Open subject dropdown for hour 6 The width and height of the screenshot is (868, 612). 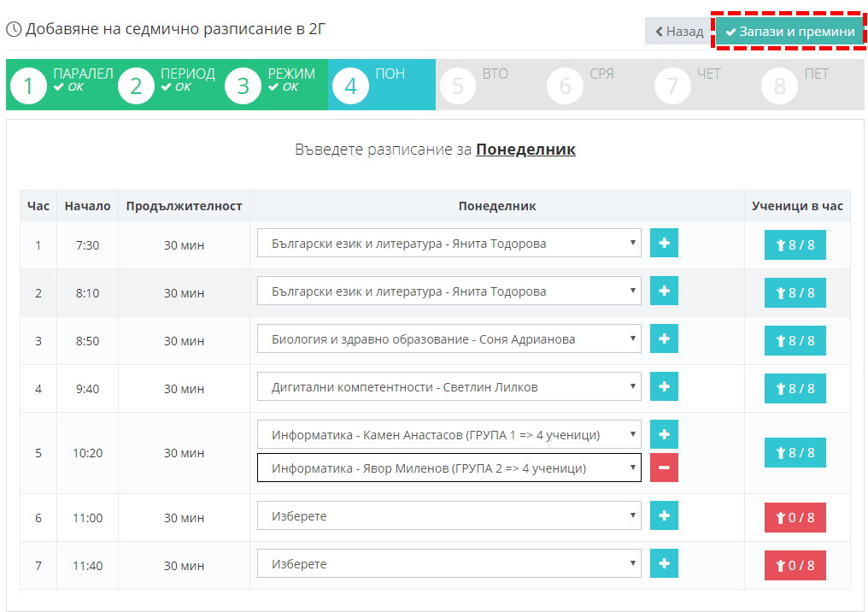coord(449,516)
